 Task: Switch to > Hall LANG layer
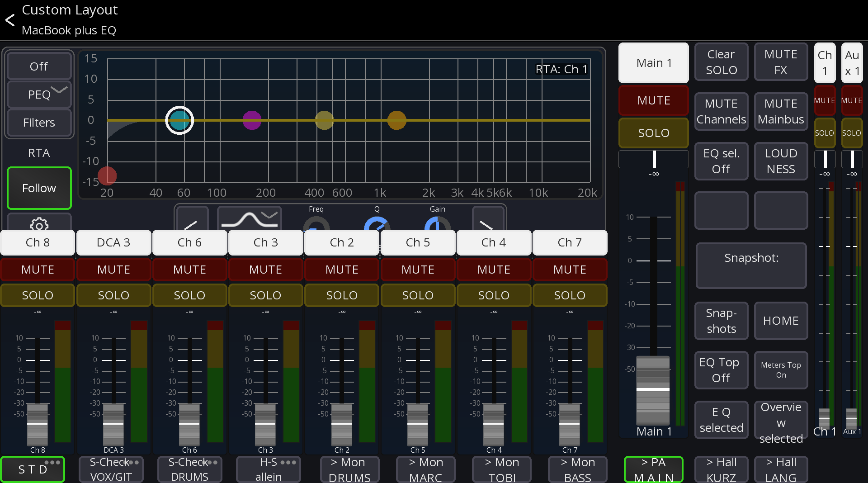tap(781, 469)
